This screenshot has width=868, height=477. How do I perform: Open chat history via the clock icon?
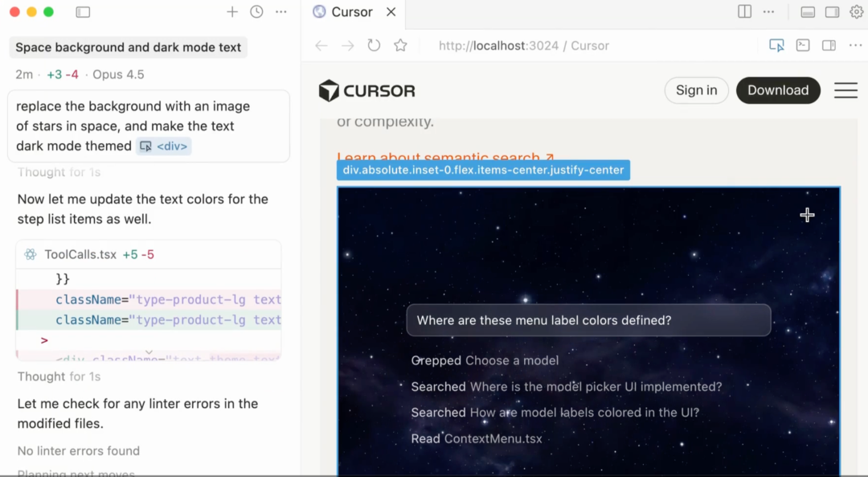click(256, 12)
